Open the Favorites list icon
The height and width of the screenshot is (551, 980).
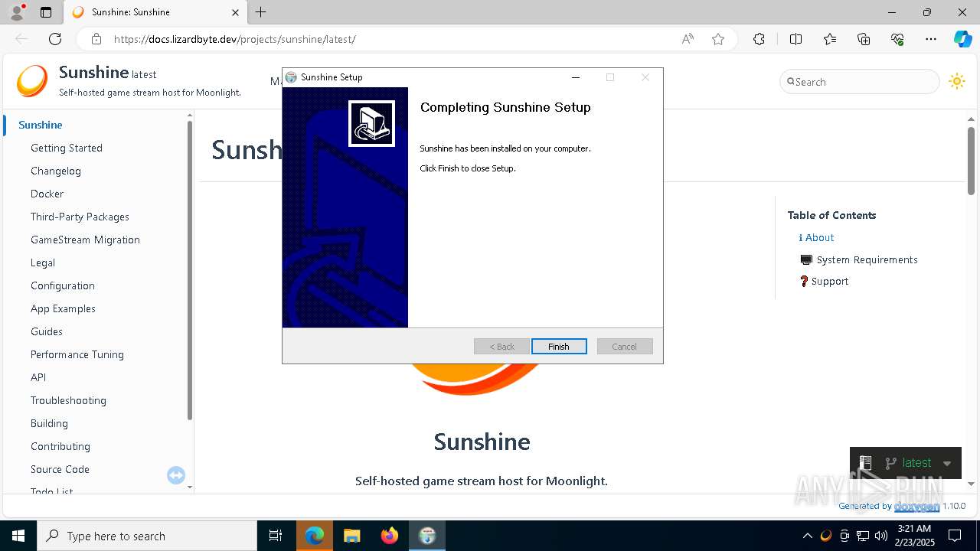click(830, 39)
